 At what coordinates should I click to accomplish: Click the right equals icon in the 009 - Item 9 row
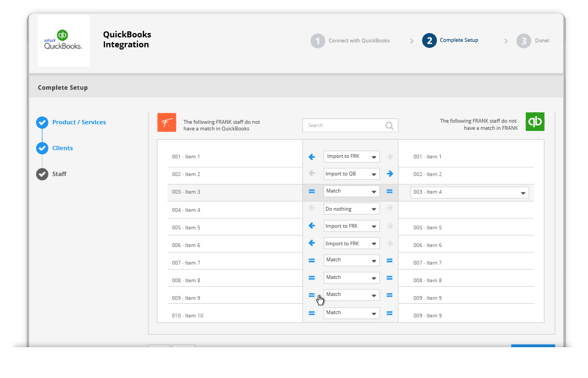pyautogui.click(x=390, y=295)
